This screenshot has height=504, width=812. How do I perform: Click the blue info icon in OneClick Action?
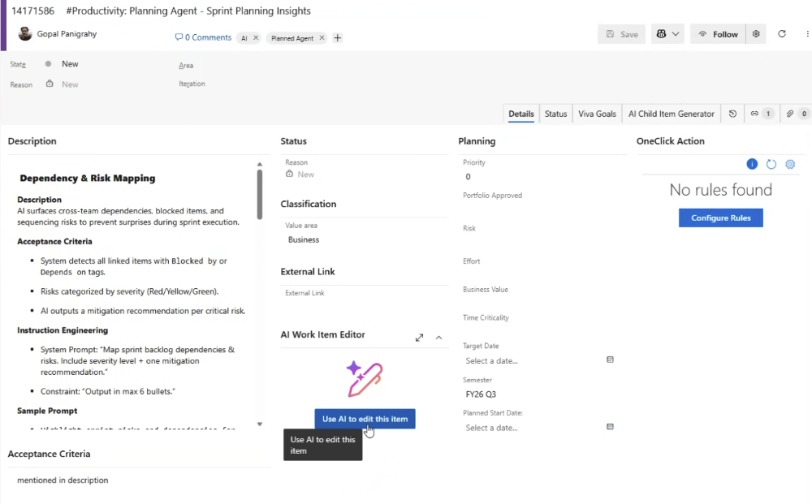pyautogui.click(x=751, y=164)
